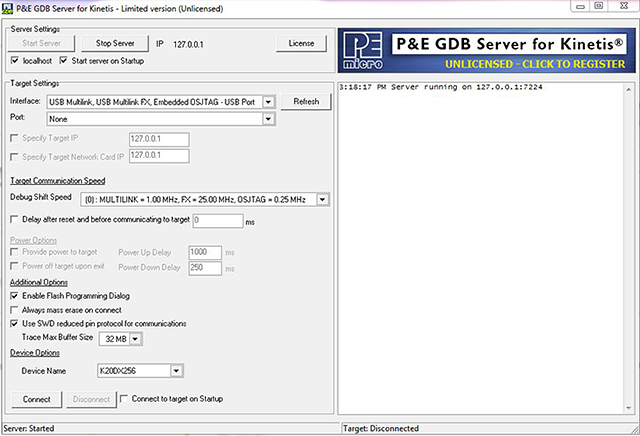Click the Server running on 127.0.0.1:7224 log line

(441, 87)
